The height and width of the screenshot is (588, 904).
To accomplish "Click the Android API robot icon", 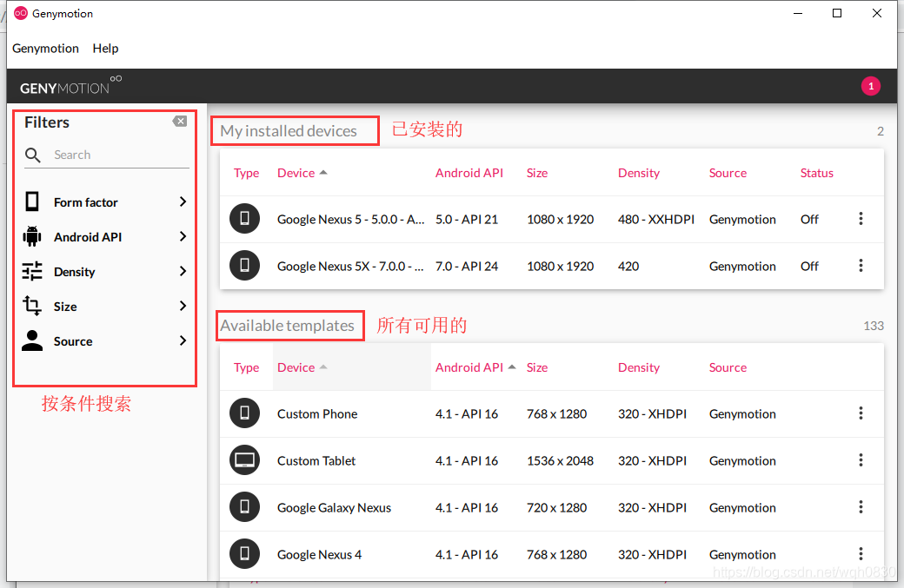I will (x=32, y=236).
